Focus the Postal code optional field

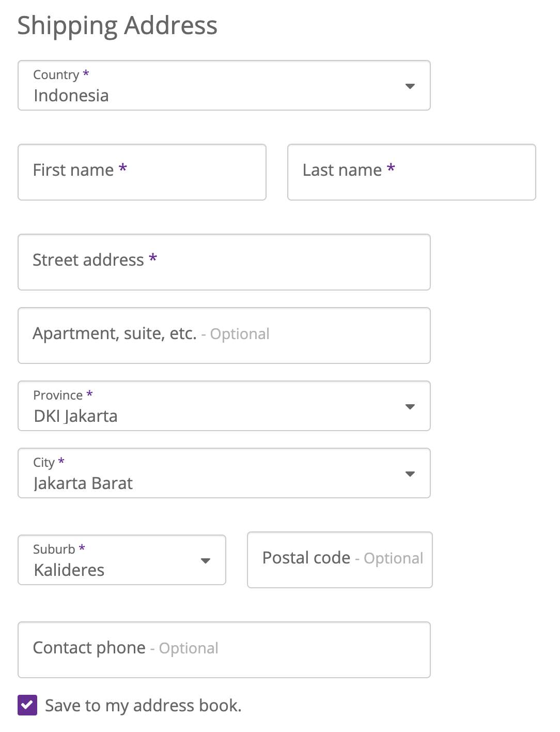tap(340, 560)
